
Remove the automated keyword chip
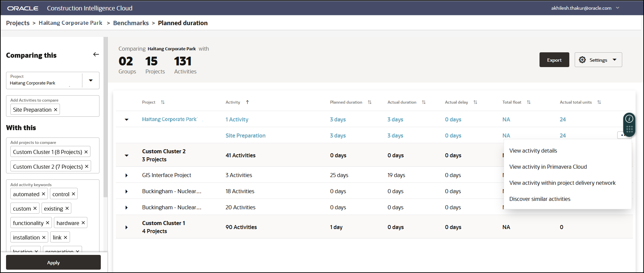pyautogui.click(x=44, y=194)
